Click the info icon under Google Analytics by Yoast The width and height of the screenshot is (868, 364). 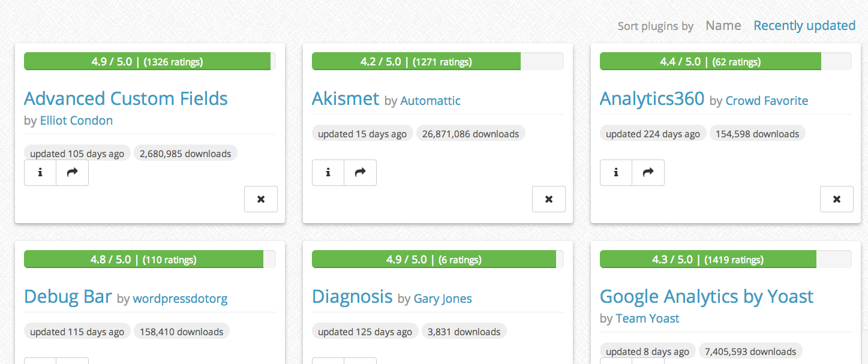pyautogui.click(x=615, y=362)
